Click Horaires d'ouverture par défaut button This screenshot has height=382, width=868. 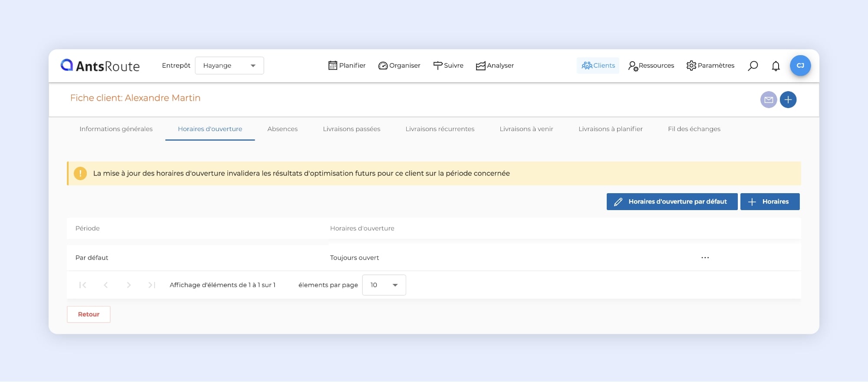point(672,202)
